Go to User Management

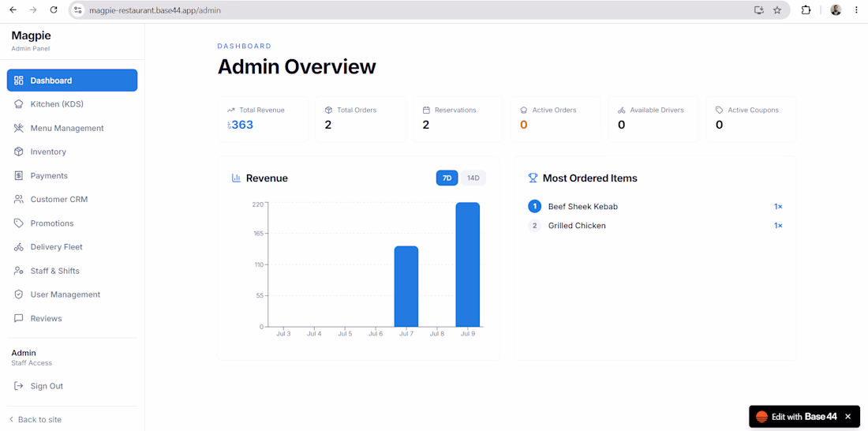(72, 294)
